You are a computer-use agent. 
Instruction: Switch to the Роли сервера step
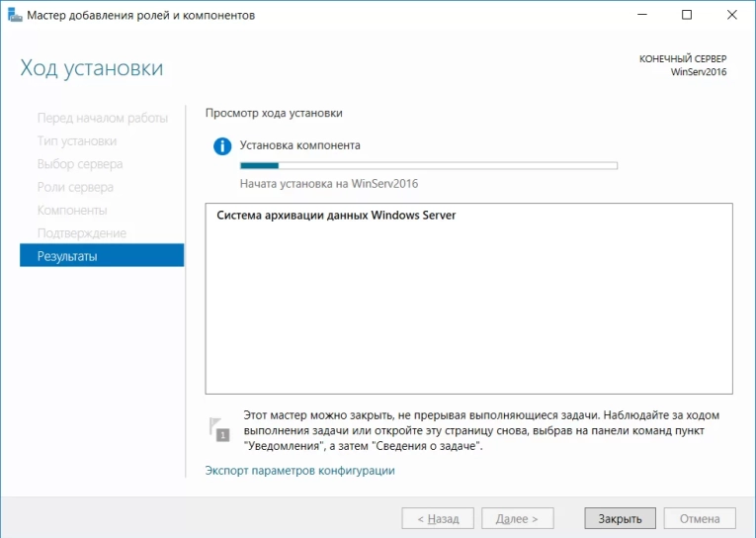click(x=75, y=187)
